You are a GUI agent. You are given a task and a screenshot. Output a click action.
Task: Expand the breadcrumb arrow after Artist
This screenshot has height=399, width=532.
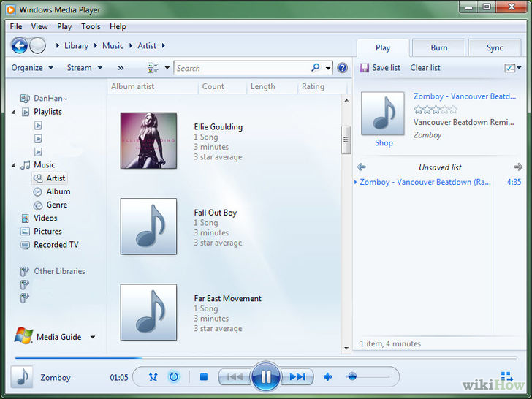(x=163, y=45)
